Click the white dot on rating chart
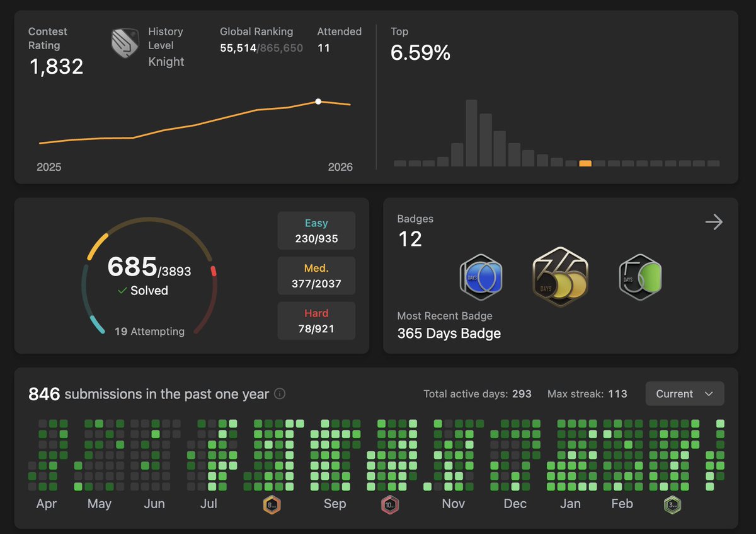This screenshot has height=534, width=756. tap(318, 101)
